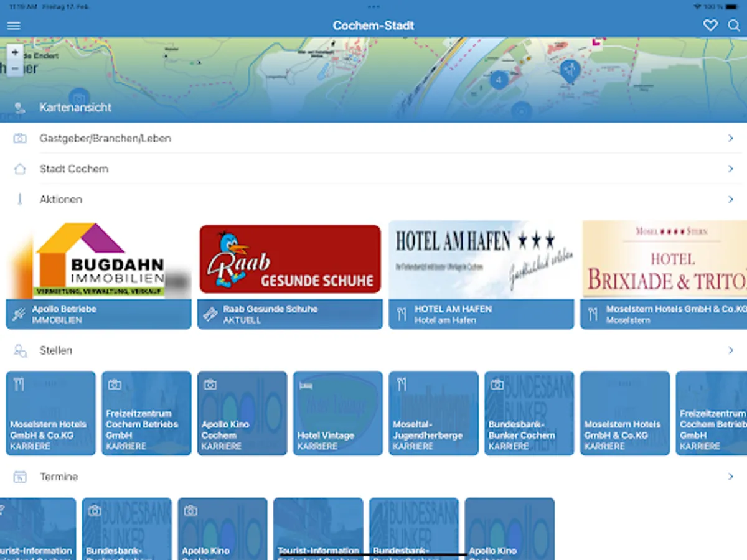Image resolution: width=747 pixels, height=560 pixels.
Task: Zoom in on the map
Action: click(x=15, y=53)
